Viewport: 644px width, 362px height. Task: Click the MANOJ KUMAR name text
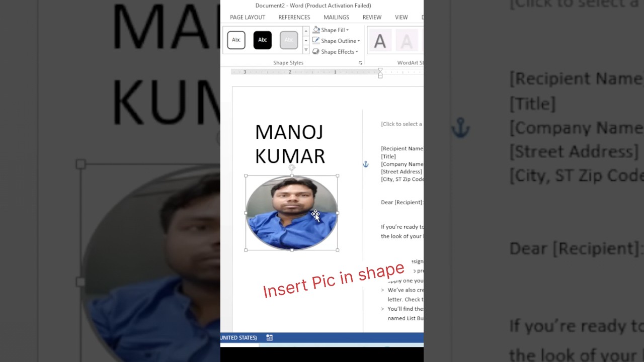pos(290,144)
